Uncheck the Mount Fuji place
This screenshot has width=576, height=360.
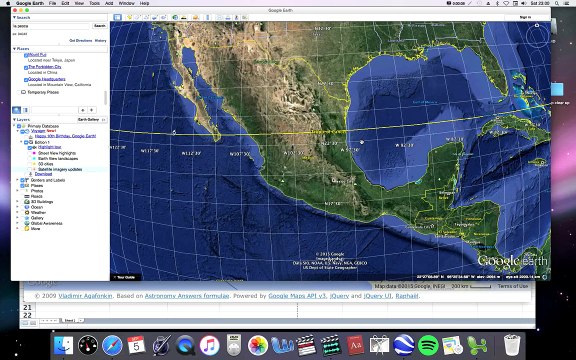point(26,55)
